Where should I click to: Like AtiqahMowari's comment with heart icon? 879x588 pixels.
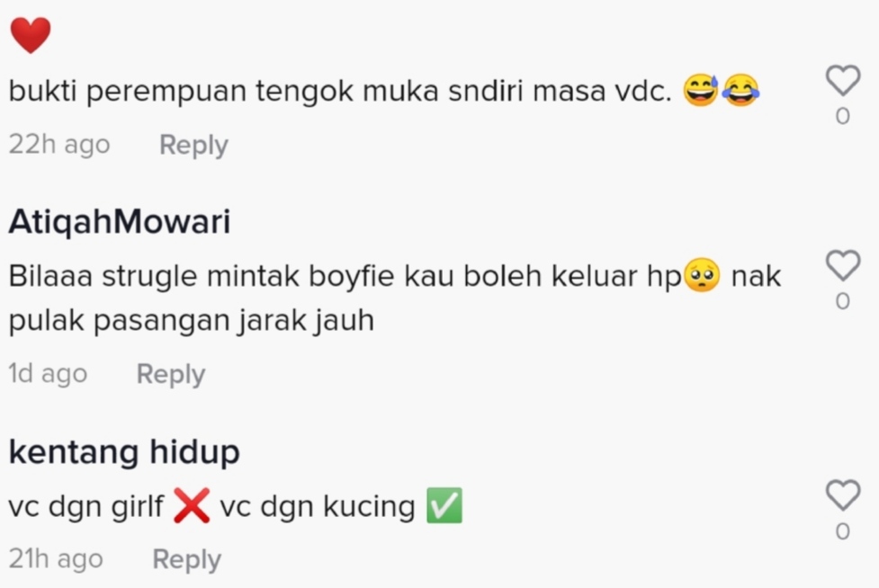tap(842, 265)
